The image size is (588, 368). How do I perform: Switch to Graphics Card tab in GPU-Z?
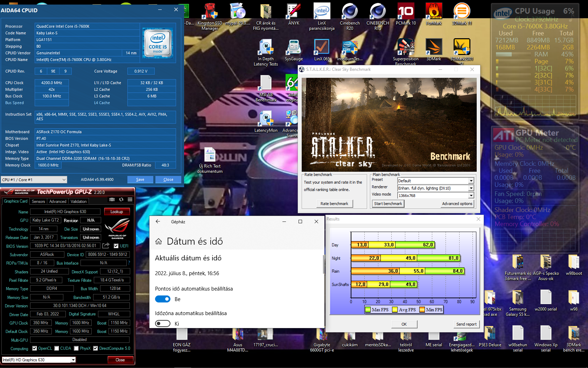[x=15, y=201]
